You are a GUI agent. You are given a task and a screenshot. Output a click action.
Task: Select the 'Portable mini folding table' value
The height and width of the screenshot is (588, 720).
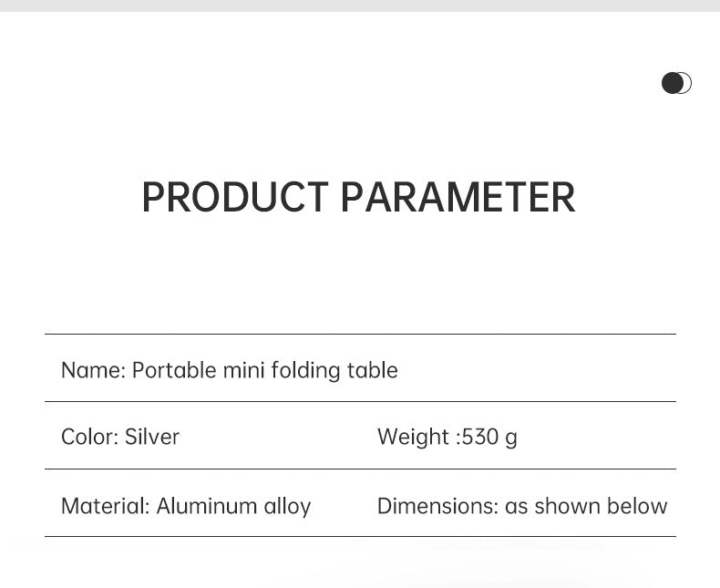point(265,370)
